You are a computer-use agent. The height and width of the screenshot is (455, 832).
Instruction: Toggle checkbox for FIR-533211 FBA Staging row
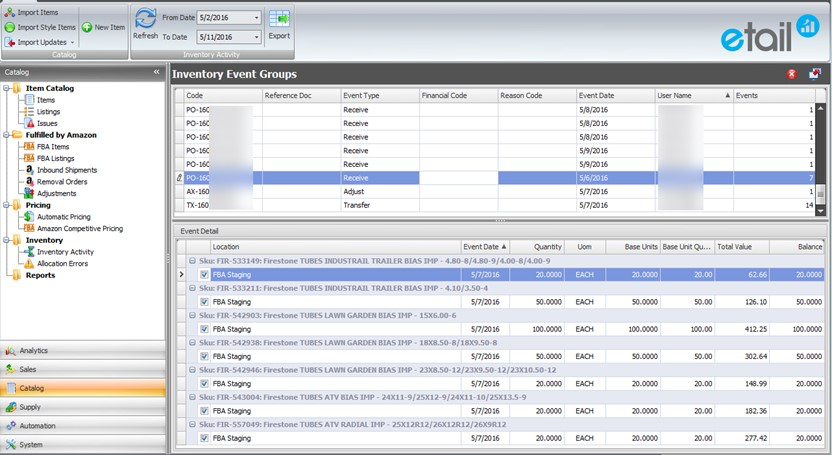click(204, 302)
